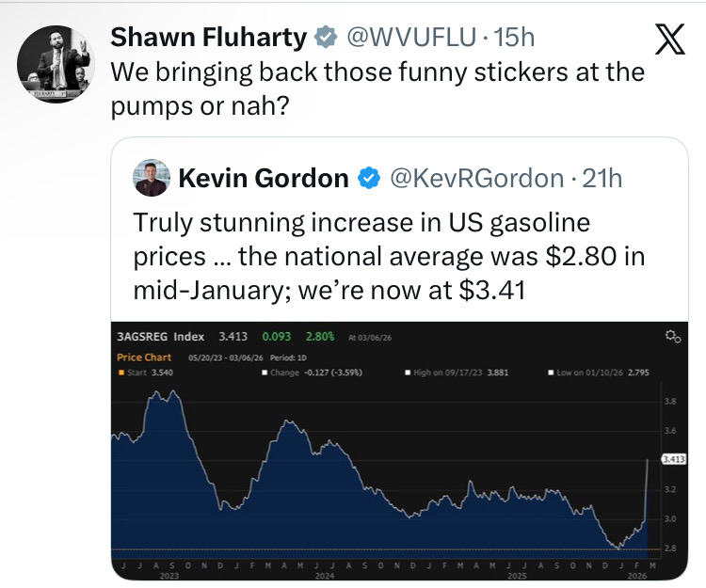
Task: Click the orange Start legend marker
Action: click(x=120, y=372)
